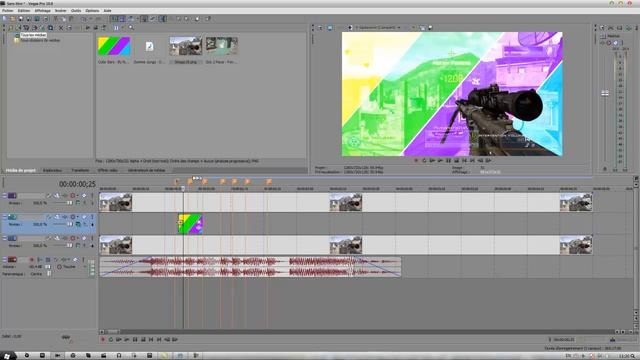Copy snapshot to clipboard in preview
This screenshot has height=360, width=640.
click(x=422, y=28)
